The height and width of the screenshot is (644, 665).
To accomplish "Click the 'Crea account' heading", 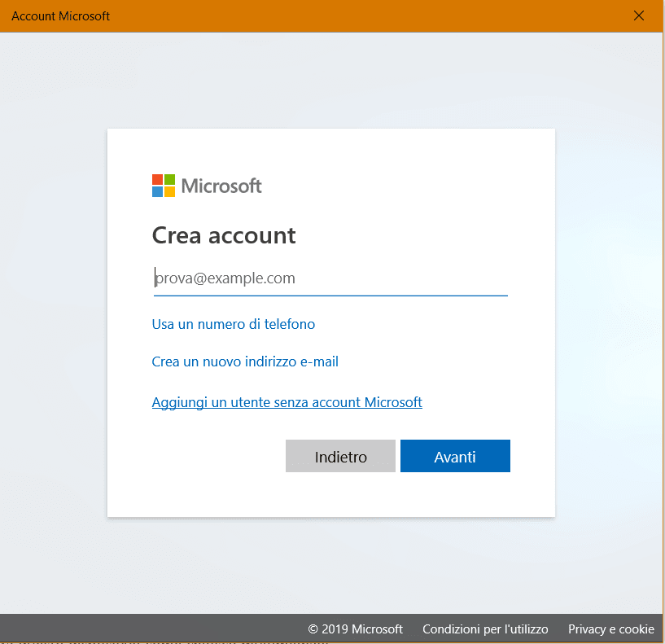I will pyautogui.click(x=224, y=235).
